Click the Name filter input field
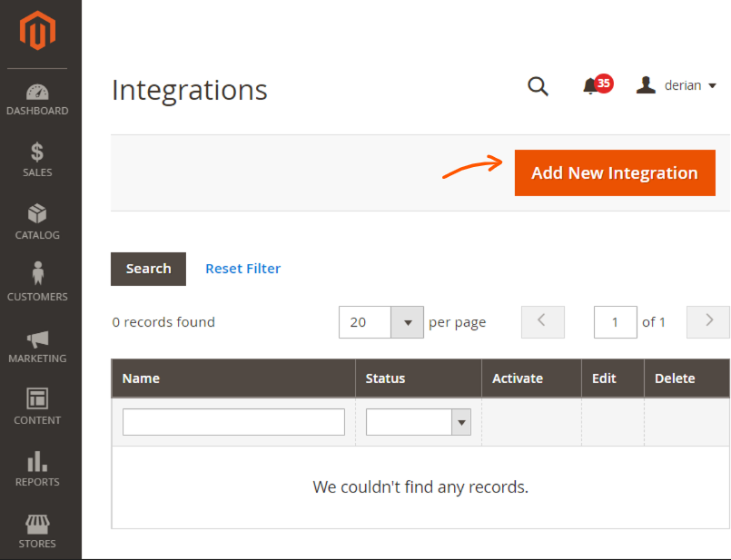The height and width of the screenshot is (560, 731). pyautogui.click(x=232, y=422)
